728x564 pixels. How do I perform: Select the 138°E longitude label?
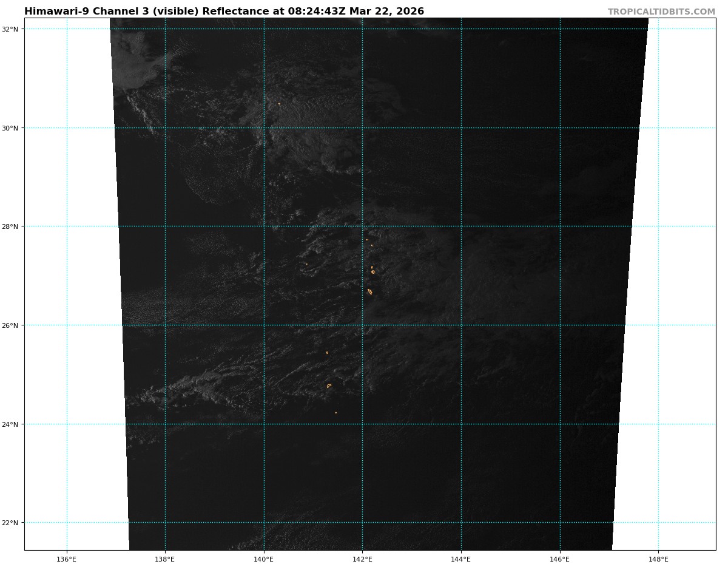[x=165, y=559]
